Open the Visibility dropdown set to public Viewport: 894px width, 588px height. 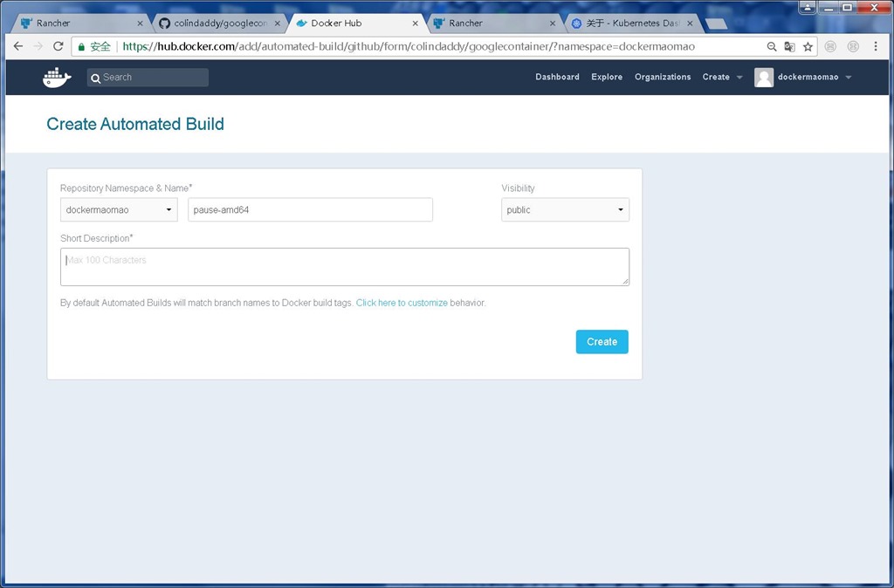565,209
